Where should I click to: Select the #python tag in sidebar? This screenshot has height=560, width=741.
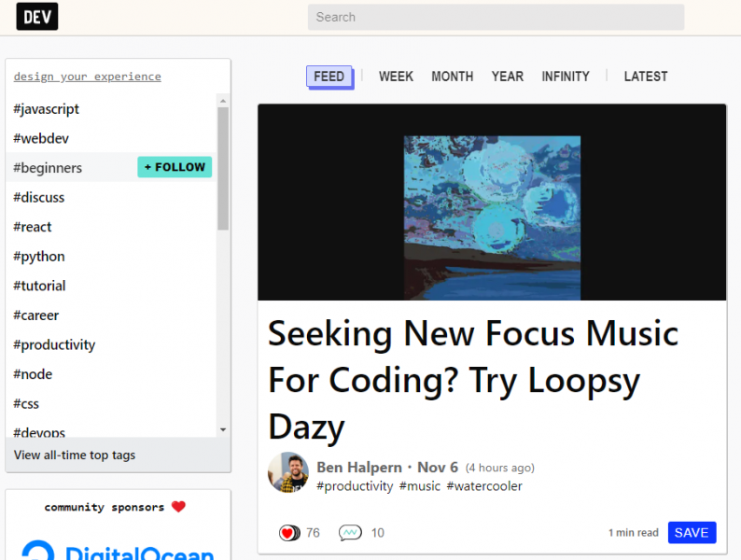(39, 257)
